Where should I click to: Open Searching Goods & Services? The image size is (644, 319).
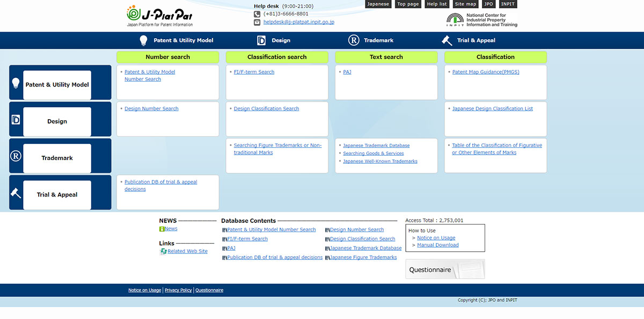[374, 154]
